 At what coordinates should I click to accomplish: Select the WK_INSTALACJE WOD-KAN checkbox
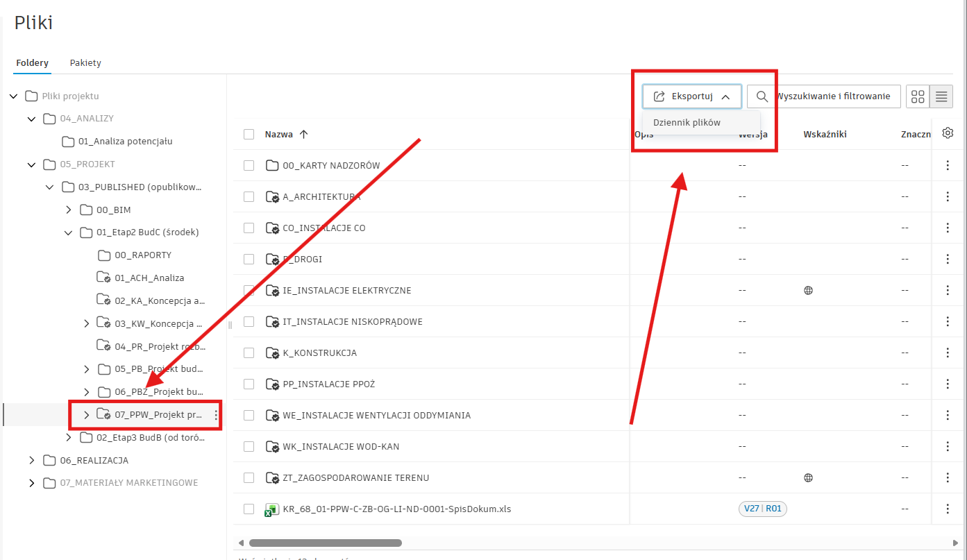point(249,446)
